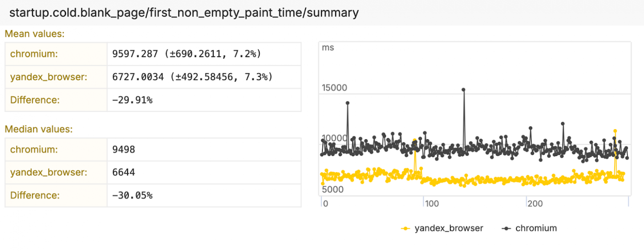Click the yellow spike at the chart's far right
Screen dimensions: 644x251
click(615, 131)
